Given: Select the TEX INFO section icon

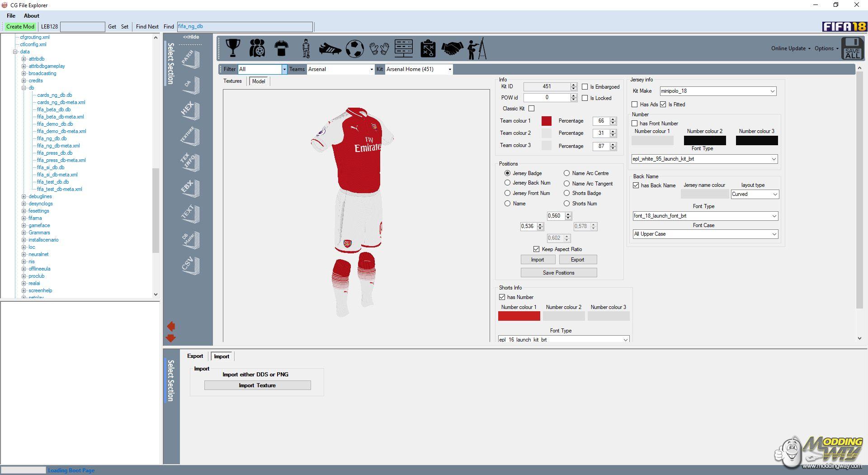Looking at the screenshot, I should (x=190, y=162).
